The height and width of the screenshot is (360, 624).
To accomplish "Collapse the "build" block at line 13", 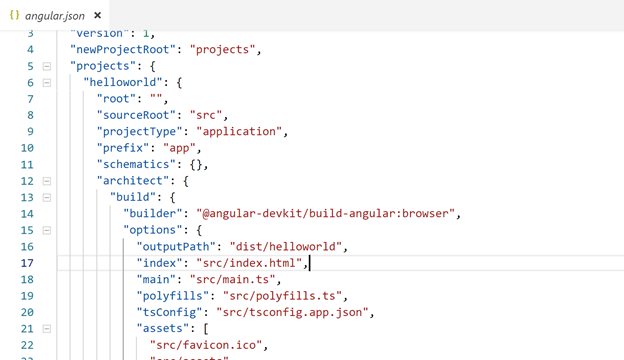I will (47, 198).
